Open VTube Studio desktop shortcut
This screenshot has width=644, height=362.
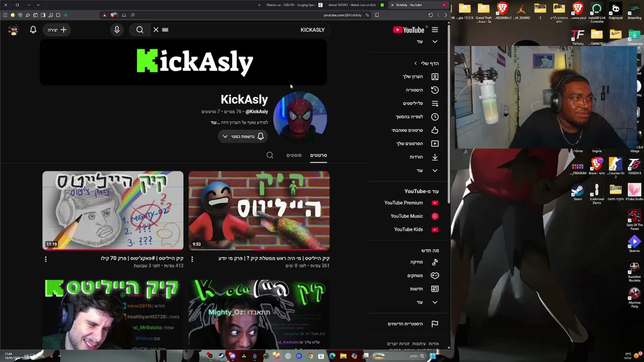point(634,193)
